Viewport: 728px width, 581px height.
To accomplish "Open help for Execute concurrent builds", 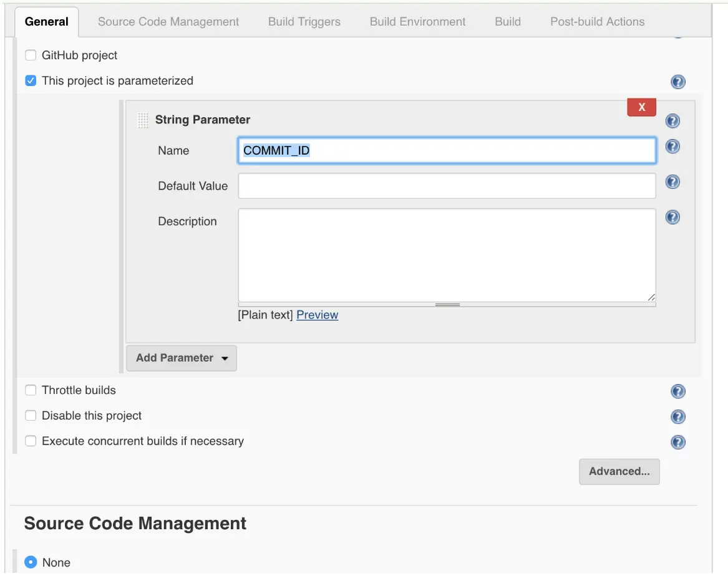I will pyautogui.click(x=677, y=442).
